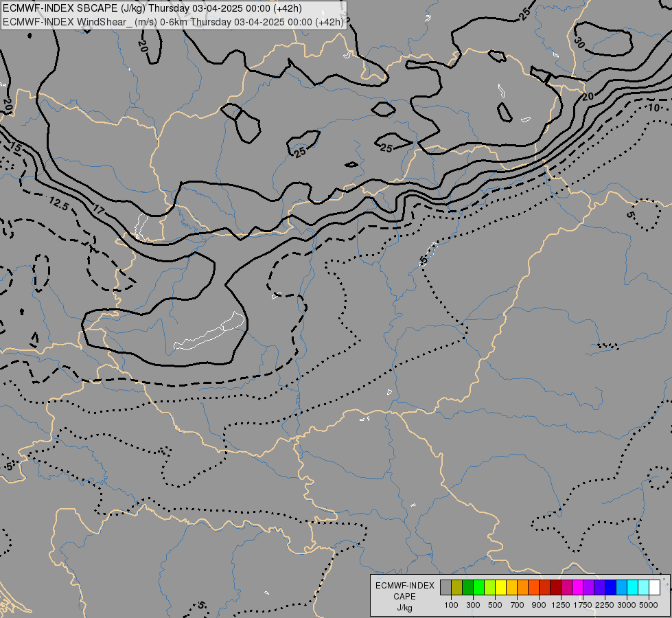The image size is (672, 618).
Task: Pick the violet swatch left of 2250 tick
Action: [x=599, y=588]
